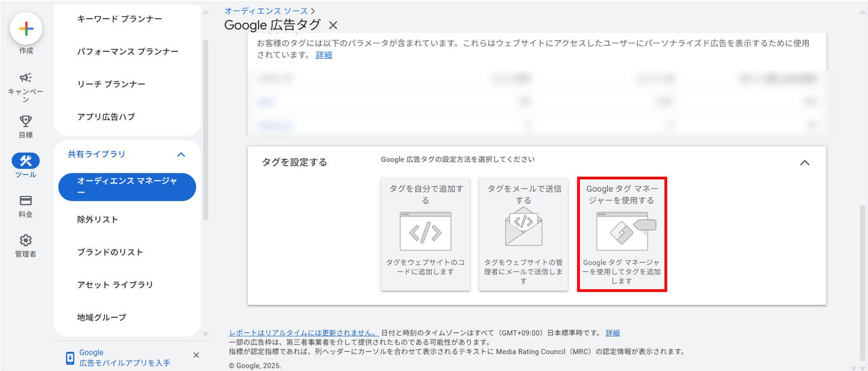Choose Google タグ マネージャーを使用する card
This screenshot has width=868, height=371.
coord(622,234)
